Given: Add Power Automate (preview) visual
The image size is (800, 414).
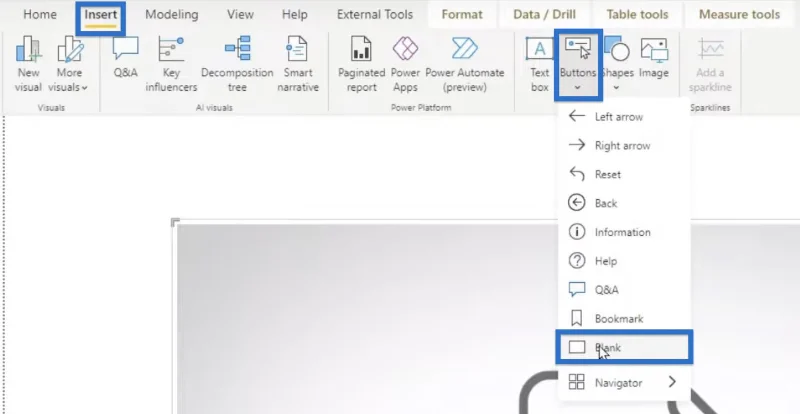Looking at the screenshot, I should 465,64.
